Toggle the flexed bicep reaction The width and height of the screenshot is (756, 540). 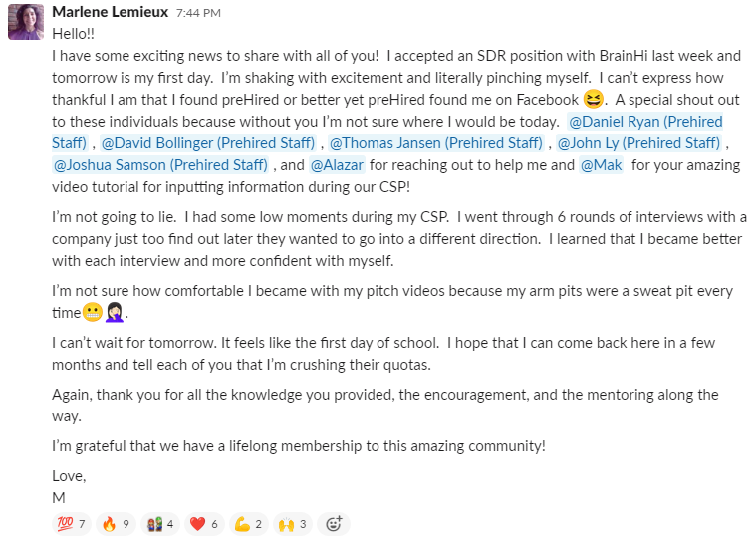(247, 523)
